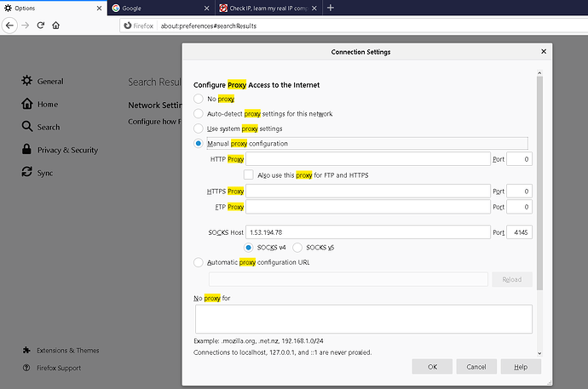Image resolution: width=588 pixels, height=389 pixels.
Task: Click the Cancel button
Action: 476,366
